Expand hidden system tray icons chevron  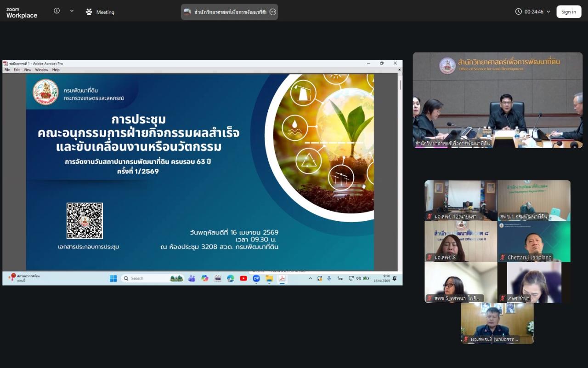(310, 278)
